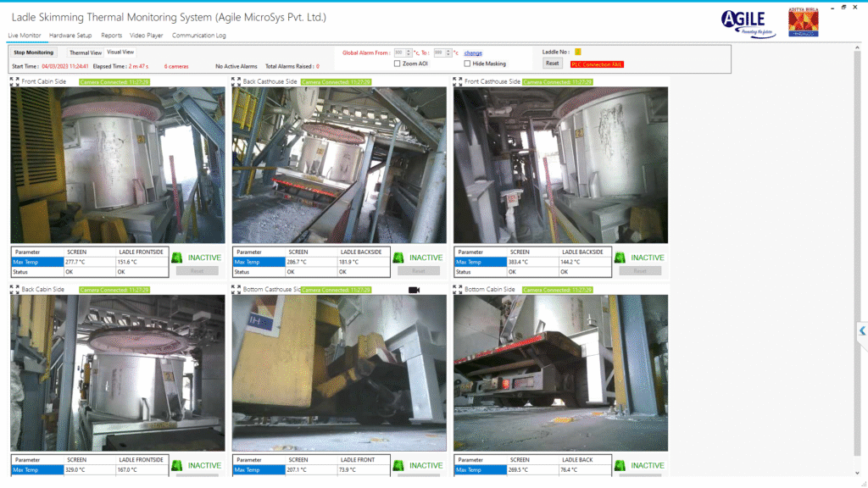
Task: Open the Communication Log tab
Action: [198, 36]
